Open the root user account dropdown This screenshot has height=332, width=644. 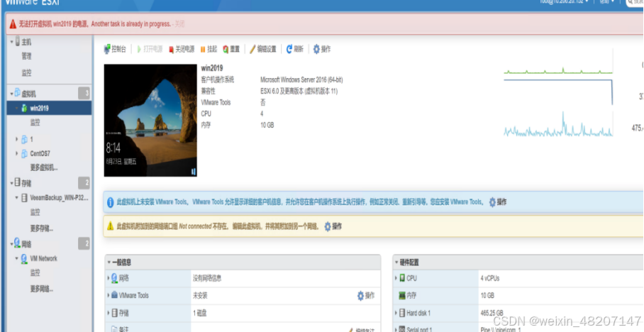click(x=564, y=1)
